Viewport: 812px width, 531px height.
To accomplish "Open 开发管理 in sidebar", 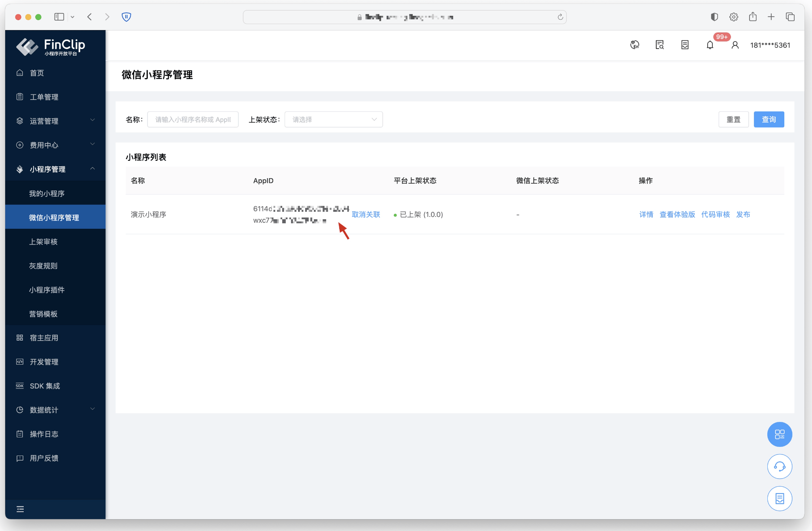I will (55, 362).
